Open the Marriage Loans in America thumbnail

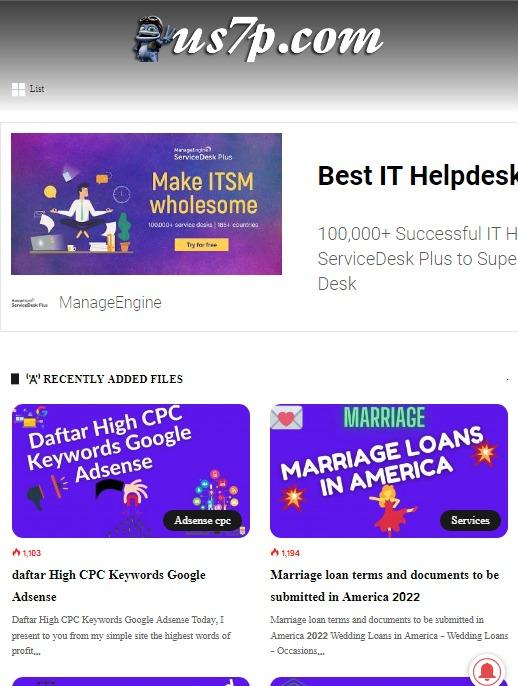click(x=389, y=471)
